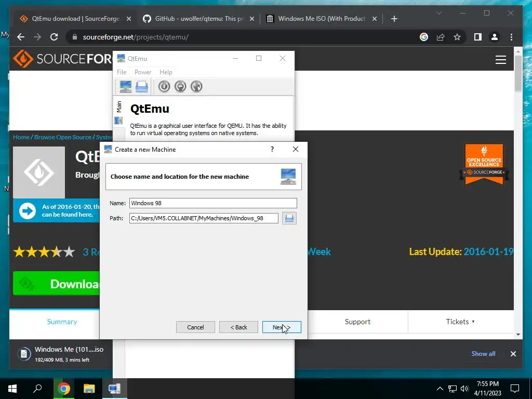This screenshot has height=399, width=532.
Task: Click the Path text field
Action: 204,218
